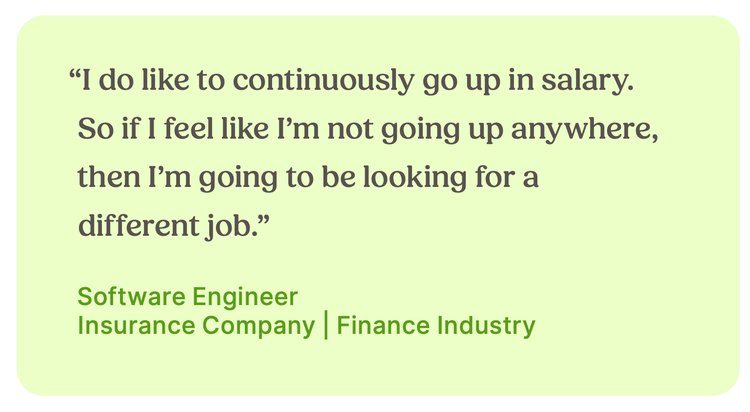Click the words "not going up"

tap(415, 130)
